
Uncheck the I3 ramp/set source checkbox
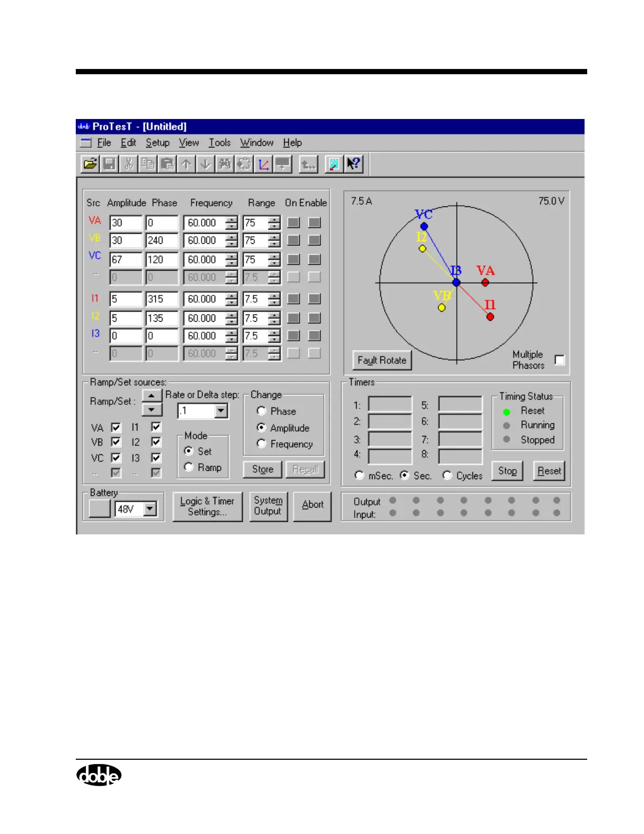tap(156, 458)
